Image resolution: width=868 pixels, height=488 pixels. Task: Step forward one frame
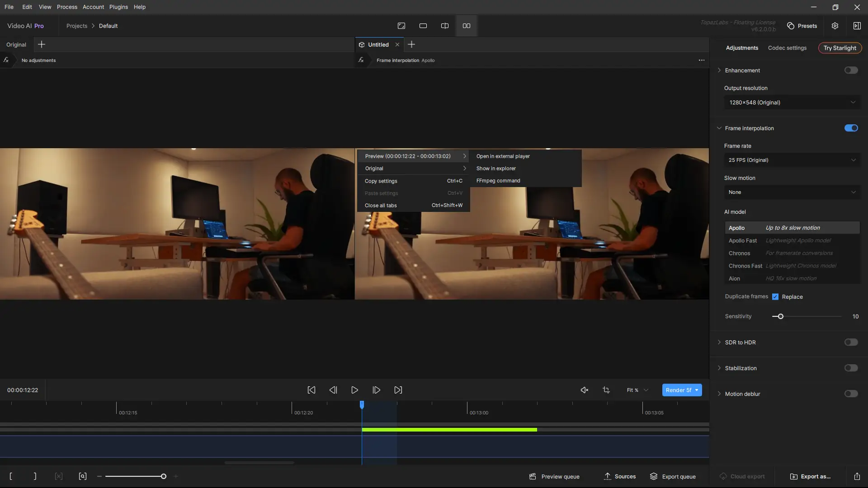tap(376, 390)
